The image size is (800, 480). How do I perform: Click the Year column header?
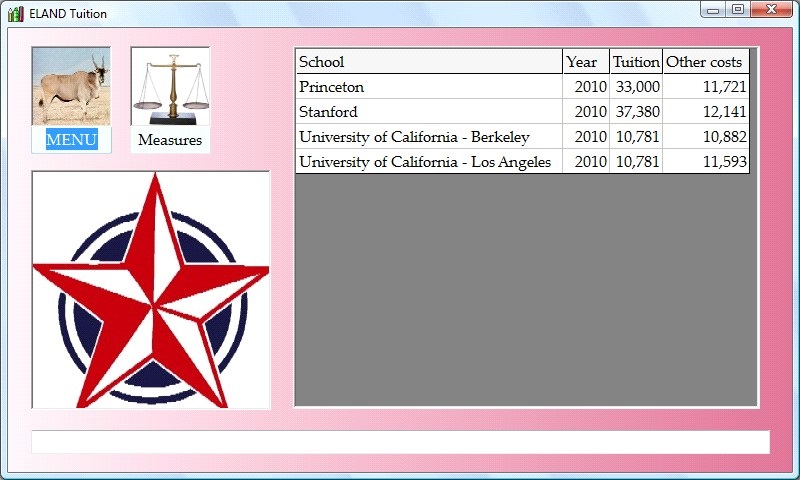pos(585,62)
